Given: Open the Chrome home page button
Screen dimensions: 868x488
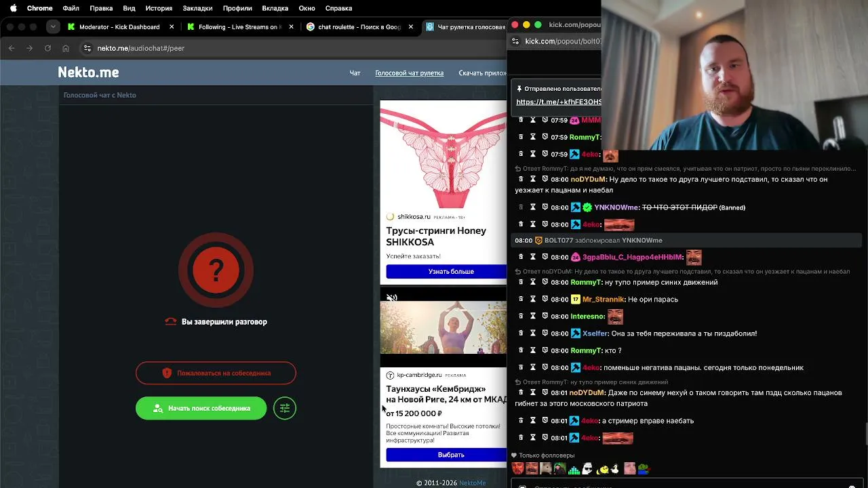Looking at the screenshot, I should [66, 48].
